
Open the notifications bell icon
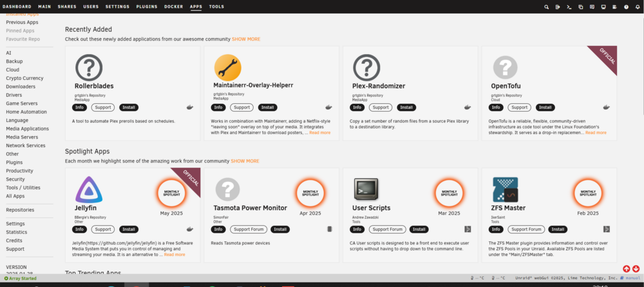pyautogui.click(x=638, y=7)
